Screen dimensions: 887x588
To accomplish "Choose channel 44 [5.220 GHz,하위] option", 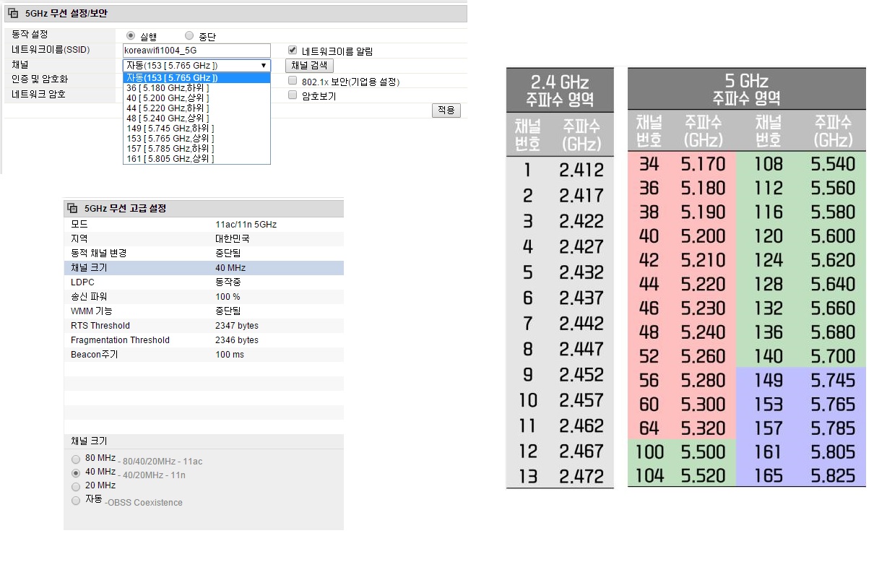I will pos(196,108).
